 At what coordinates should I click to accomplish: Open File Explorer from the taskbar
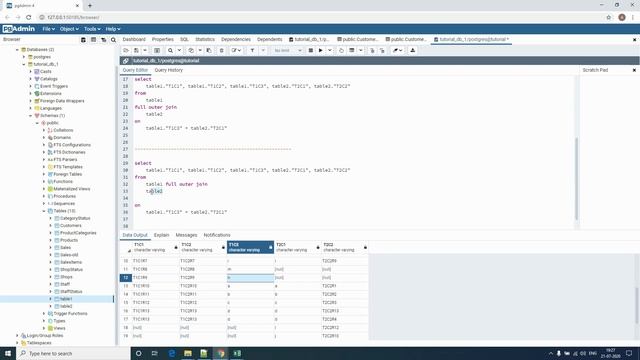point(188,353)
